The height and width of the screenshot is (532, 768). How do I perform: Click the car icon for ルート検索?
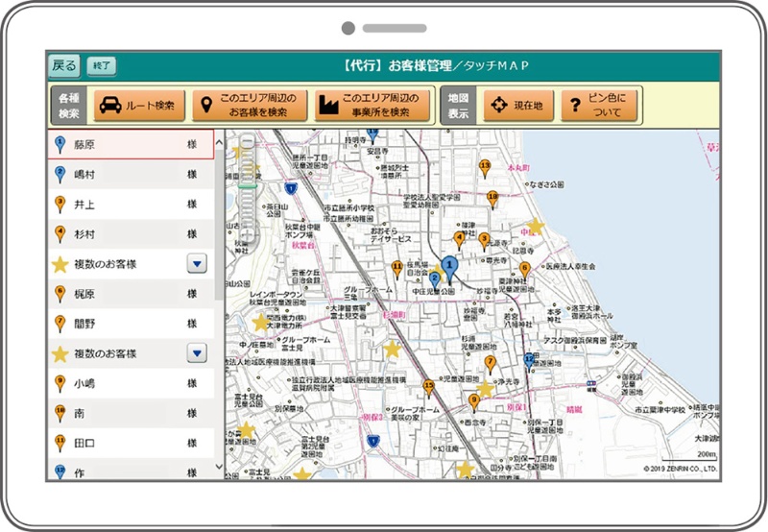110,106
